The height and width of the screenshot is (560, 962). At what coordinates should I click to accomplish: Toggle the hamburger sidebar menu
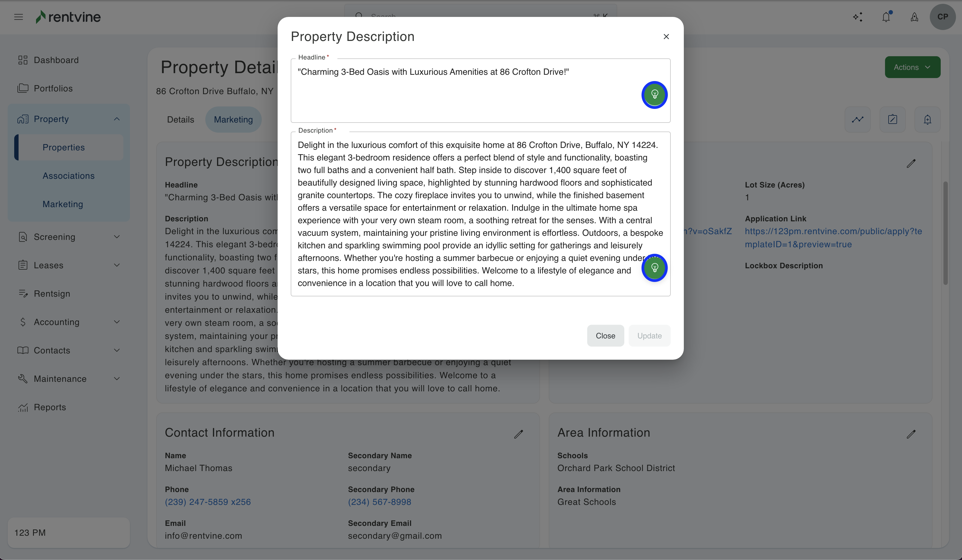[x=18, y=17]
